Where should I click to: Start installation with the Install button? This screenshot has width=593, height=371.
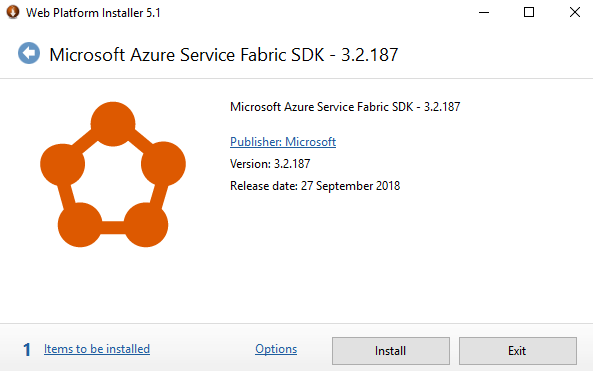(x=391, y=351)
